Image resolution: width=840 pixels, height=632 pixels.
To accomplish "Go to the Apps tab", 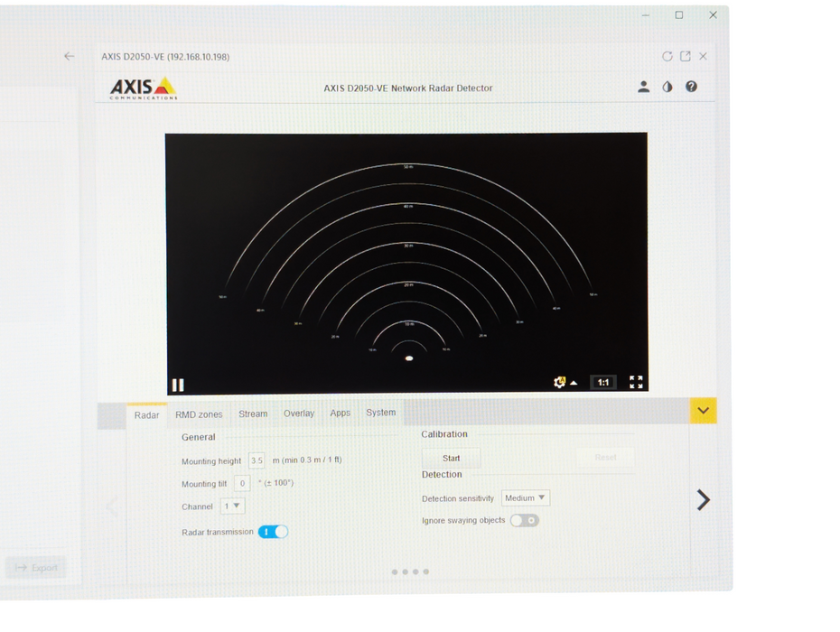I will tap(341, 413).
